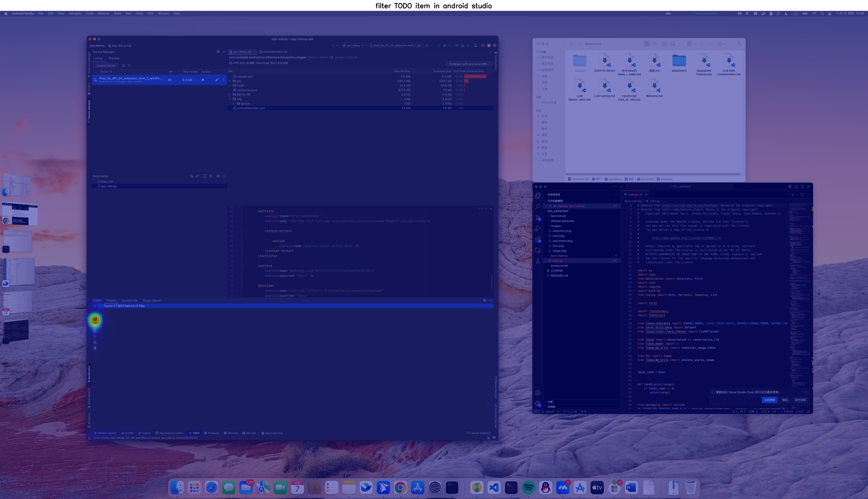The width and height of the screenshot is (868, 499).
Task: Open Extensions view in VS Code
Action: (538, 239)
